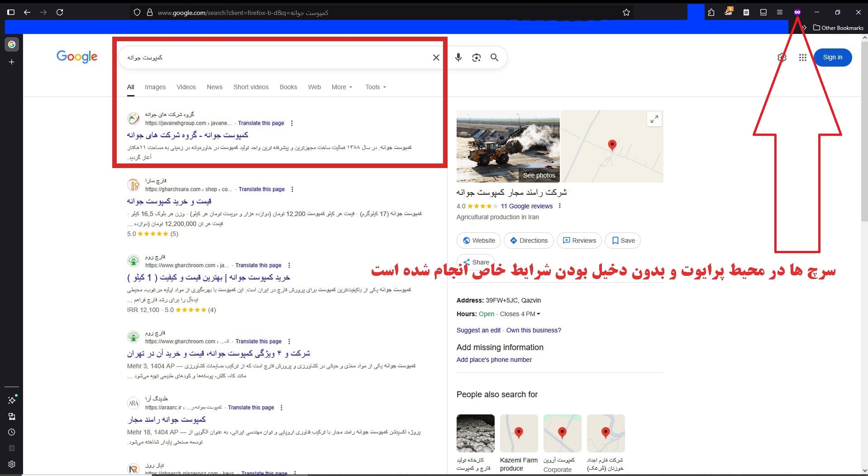Open Google Lens image search
This screenshot has height=476, width=868.
coord(476,58)
